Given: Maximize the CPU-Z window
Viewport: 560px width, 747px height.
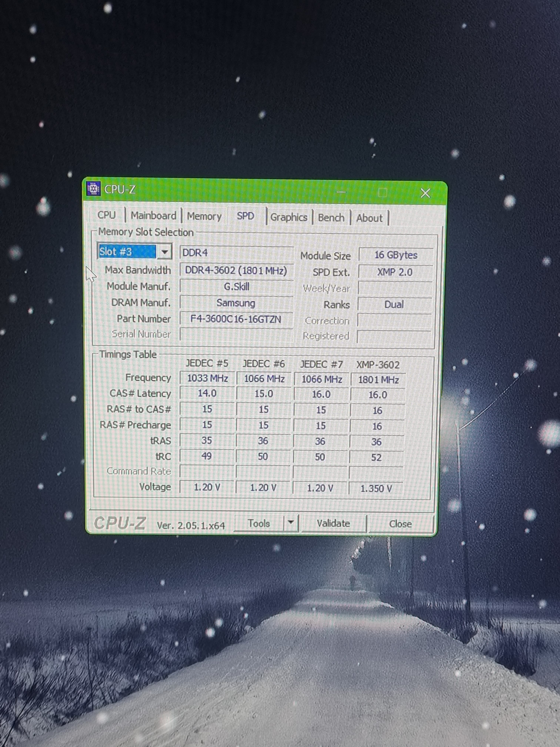Looking at the screenshot, I should (382, 192).
